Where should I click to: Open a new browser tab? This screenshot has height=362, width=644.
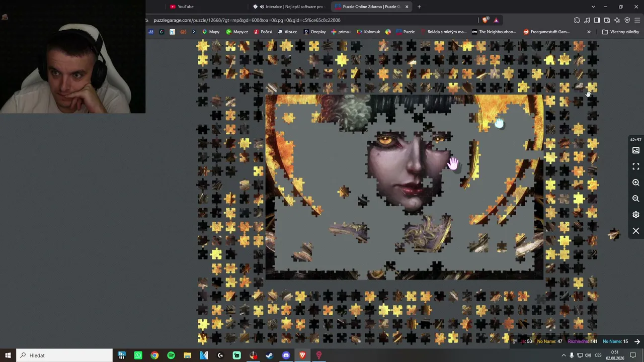(419, 7)
